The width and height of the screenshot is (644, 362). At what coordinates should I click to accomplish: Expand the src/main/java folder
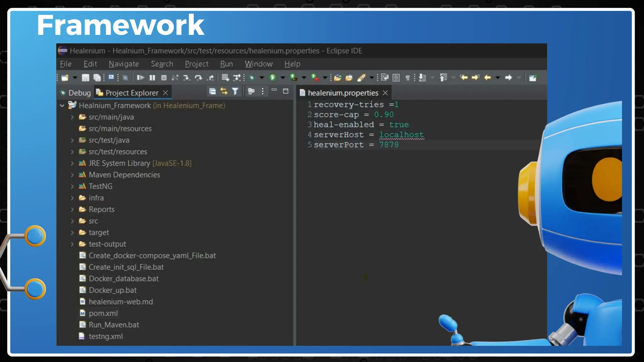[x=72, y=117]
